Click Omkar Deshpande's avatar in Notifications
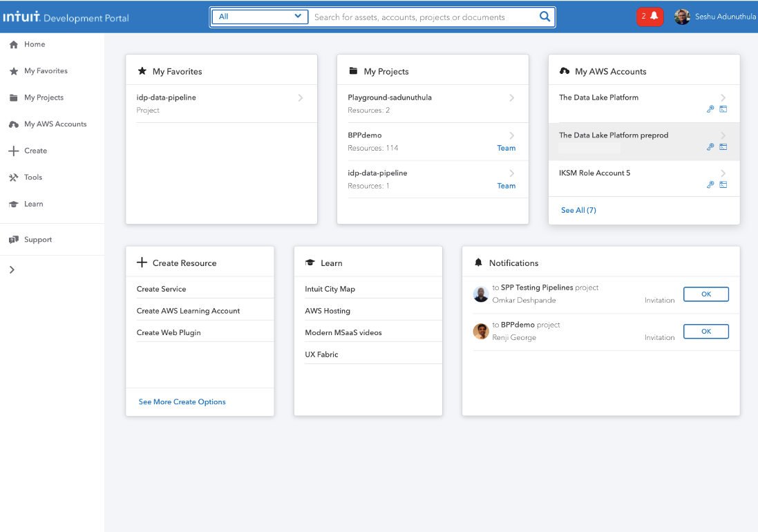The image size is (758, 532). pyautogui.click(x=480, y=294)
